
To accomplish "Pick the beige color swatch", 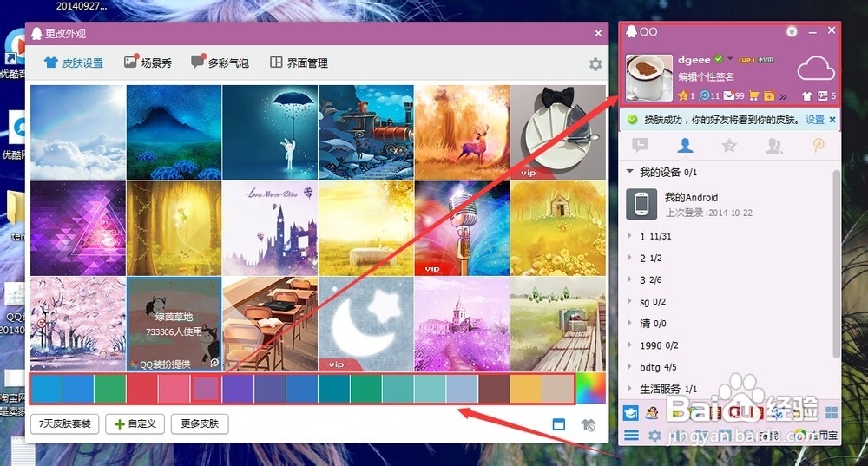I will [x=558, y=388].
